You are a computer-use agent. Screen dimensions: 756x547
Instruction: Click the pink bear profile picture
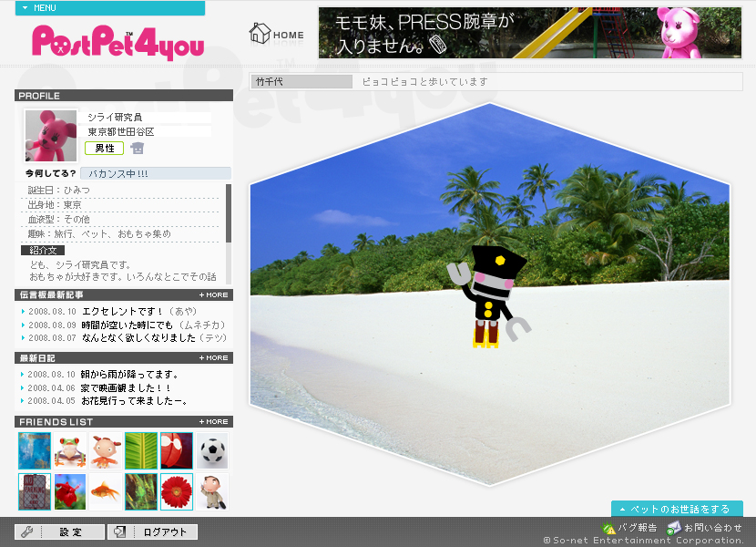pyautogui.click(x=51, y=136)
